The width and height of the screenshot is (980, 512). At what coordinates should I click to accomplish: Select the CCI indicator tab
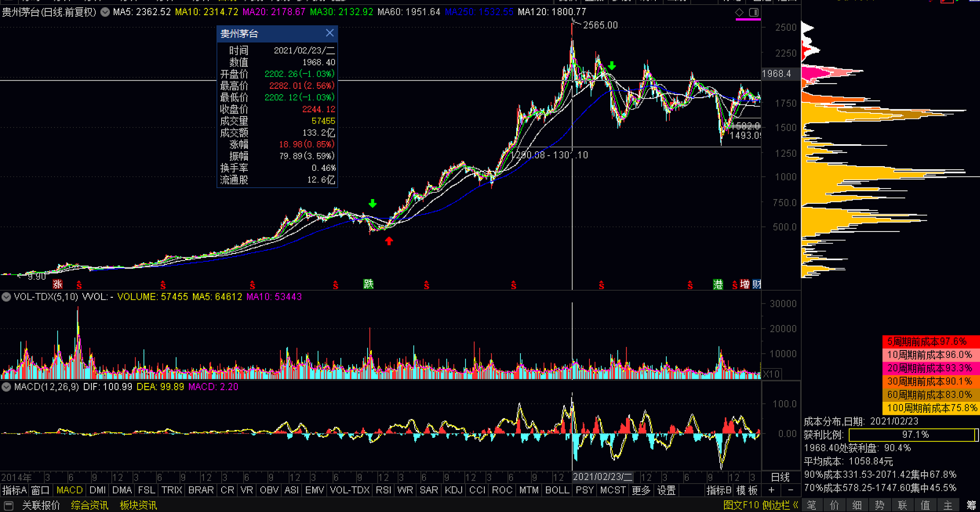click(477, 491)
